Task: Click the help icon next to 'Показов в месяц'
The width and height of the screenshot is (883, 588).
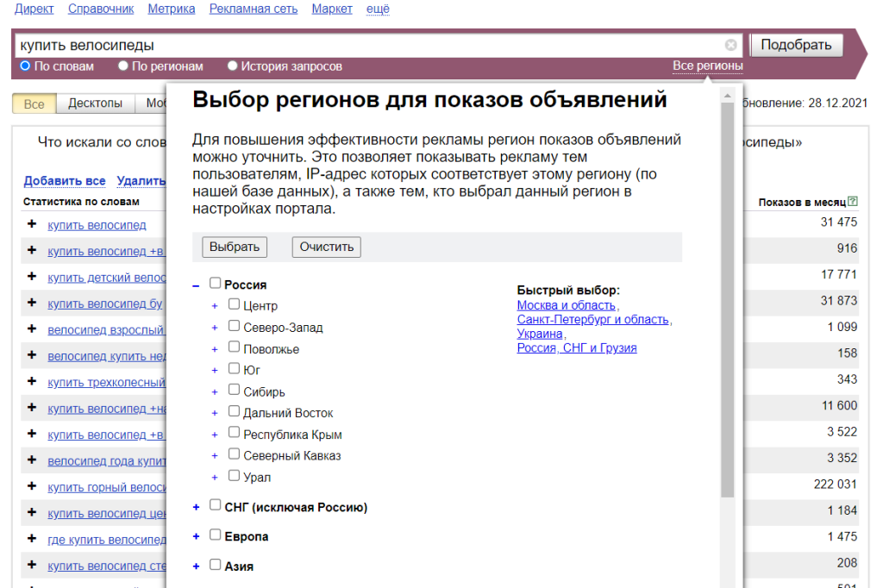Action: pos(853,202)
